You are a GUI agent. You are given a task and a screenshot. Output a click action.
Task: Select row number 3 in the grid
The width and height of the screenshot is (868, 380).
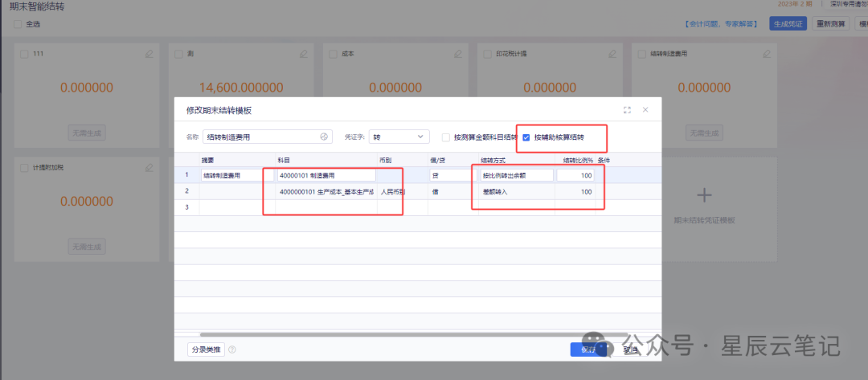point(187,207)
